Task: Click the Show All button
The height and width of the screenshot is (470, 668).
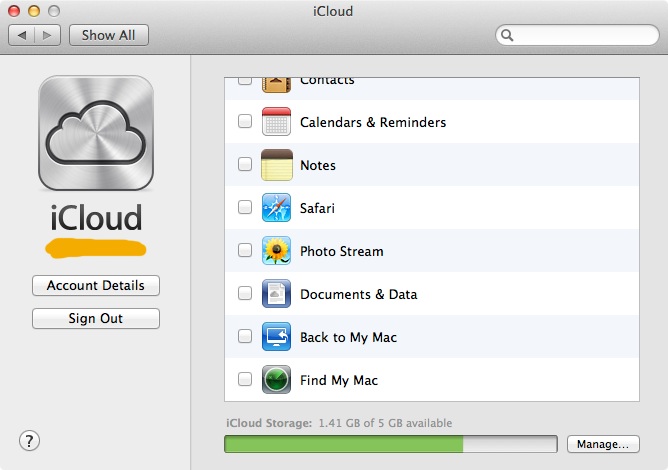Action: pyautogui.click(x=109, y=35)
